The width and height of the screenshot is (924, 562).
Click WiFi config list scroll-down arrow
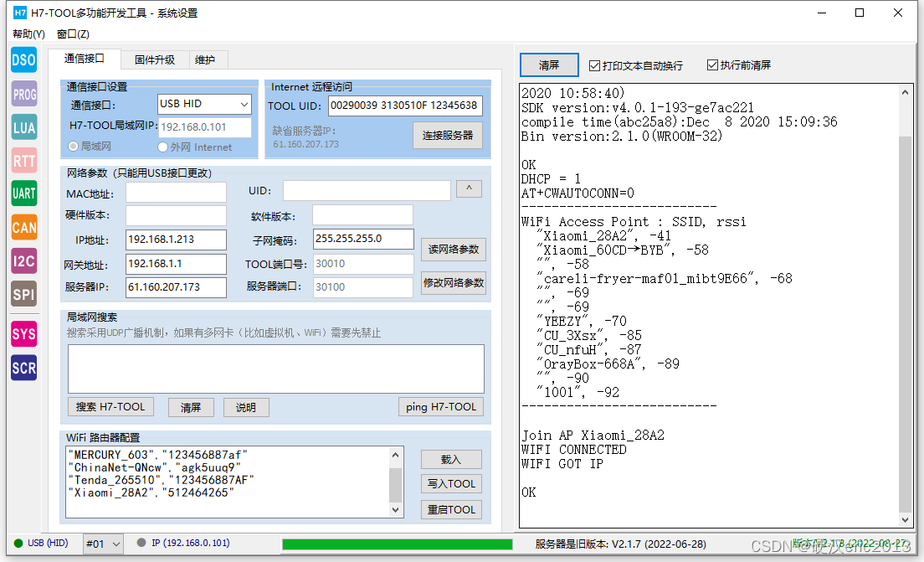click(x=395, y=510)
